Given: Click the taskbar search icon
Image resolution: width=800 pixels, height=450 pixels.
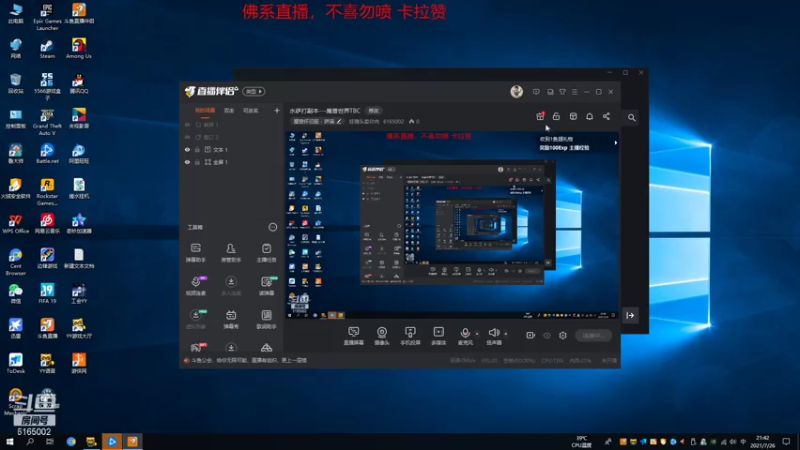Looking at the screenshot, I should [30, 442].
